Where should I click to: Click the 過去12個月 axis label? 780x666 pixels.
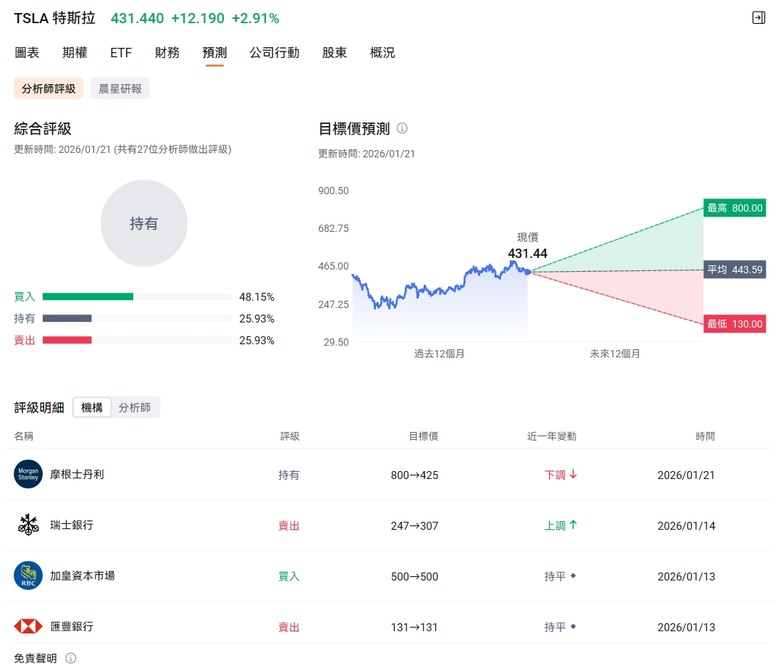pos(440,354)
